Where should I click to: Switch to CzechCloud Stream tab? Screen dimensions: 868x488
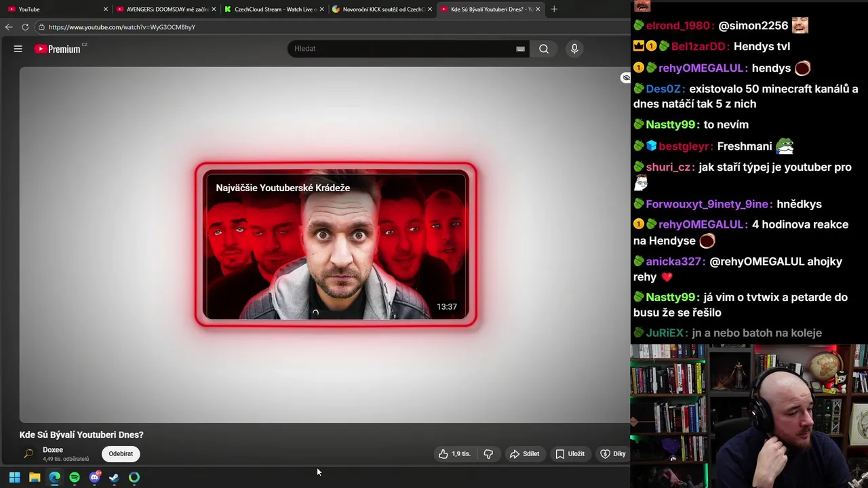click(275, 9)
